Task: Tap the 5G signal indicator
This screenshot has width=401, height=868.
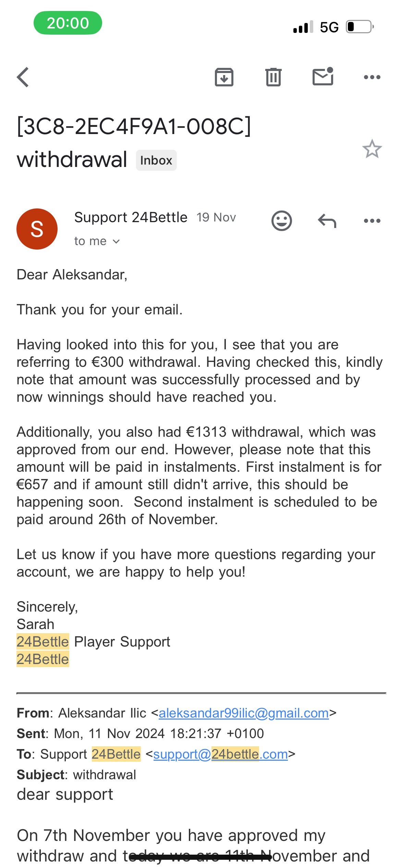Action: [329, 27]
